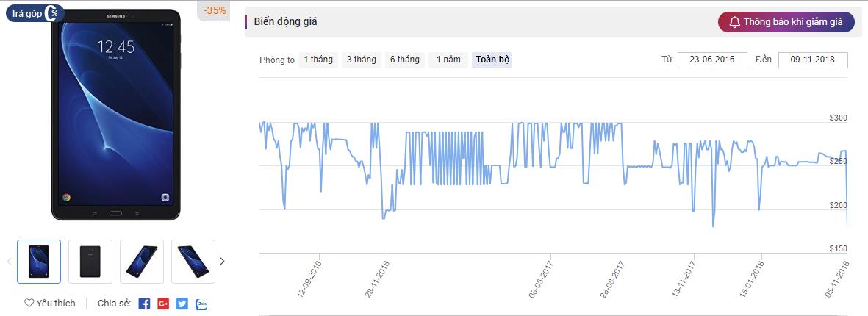Share product on Facebook
This screenshot has height=316, width=868.
[144, 304]
